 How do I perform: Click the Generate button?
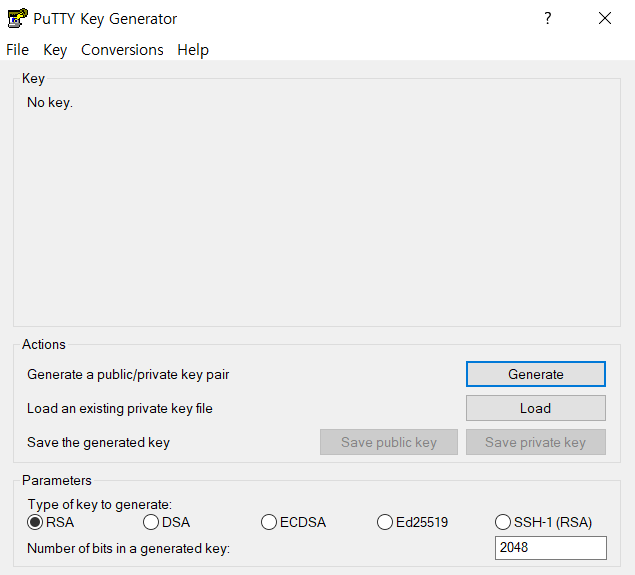pyautogui.click(x=536, y=374)
